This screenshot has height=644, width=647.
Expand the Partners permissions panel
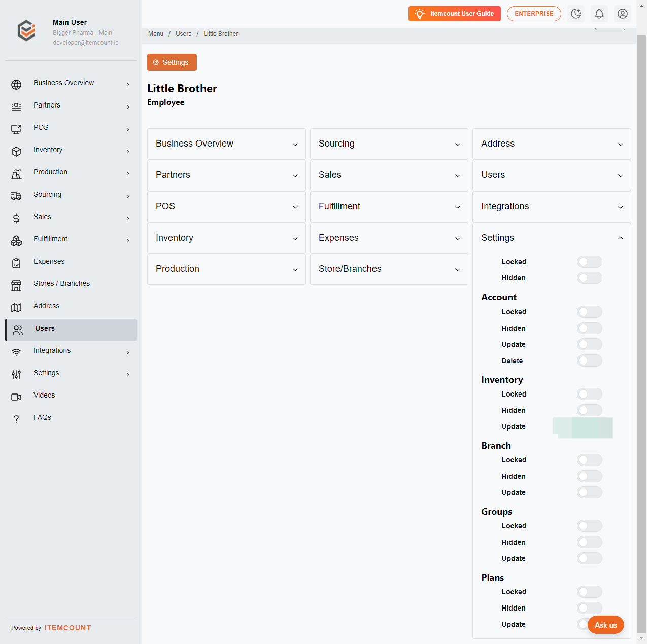226,175
